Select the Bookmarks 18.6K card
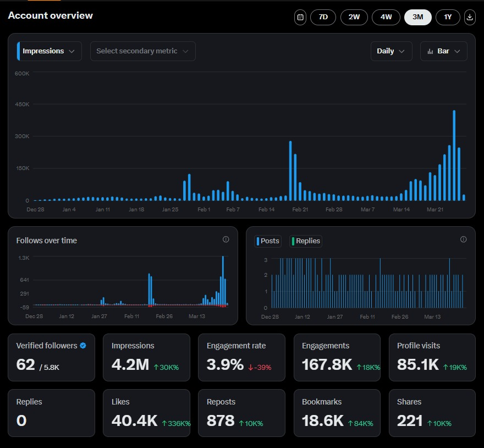 click(x=337, y=413)
